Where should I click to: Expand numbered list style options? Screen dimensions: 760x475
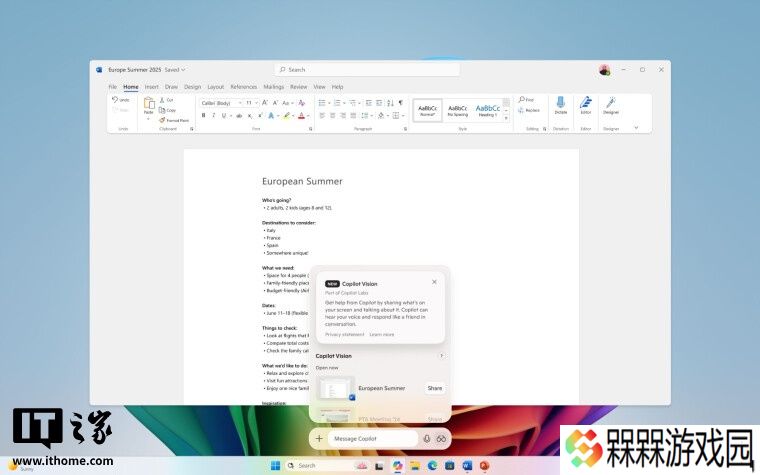pos(344,103)
